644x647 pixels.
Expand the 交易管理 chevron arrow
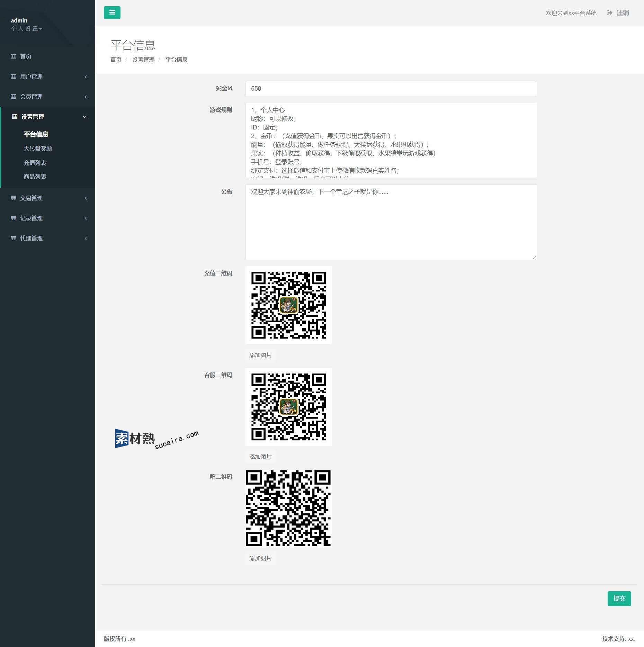(x=86, y=198)
